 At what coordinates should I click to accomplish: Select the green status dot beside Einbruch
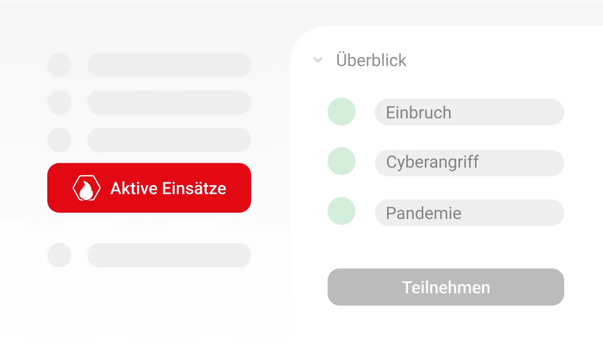click(x=341, y=112)
